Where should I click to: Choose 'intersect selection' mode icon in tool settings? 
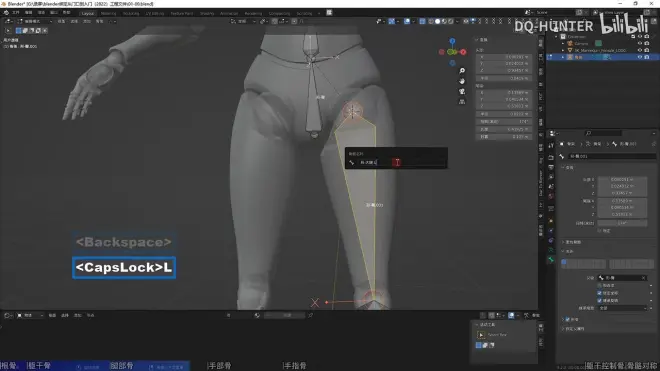point(45,30)
